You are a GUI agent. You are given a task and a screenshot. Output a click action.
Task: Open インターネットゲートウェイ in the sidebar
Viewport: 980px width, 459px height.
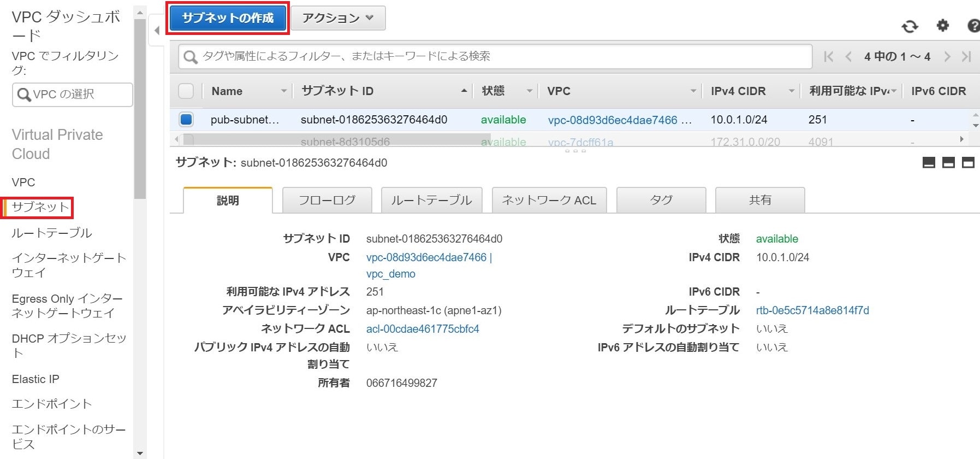coord(69,265)
